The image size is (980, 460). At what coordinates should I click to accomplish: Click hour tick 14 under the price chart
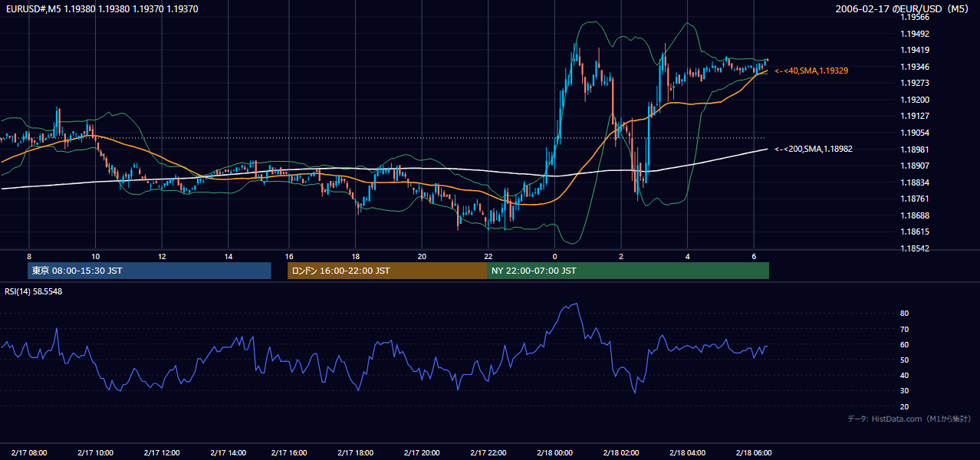pos(228,257)
